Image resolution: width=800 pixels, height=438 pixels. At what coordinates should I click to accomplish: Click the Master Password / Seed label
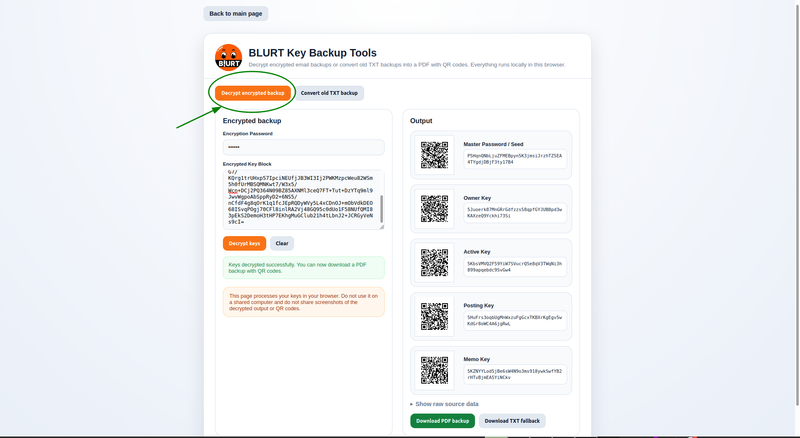(x=493, y=144)
